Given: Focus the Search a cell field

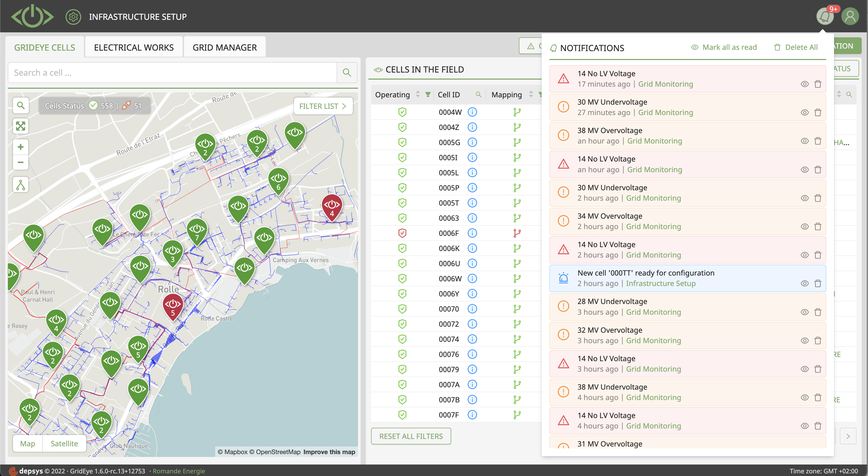Looking at the screenshot, I should [172, 73].
